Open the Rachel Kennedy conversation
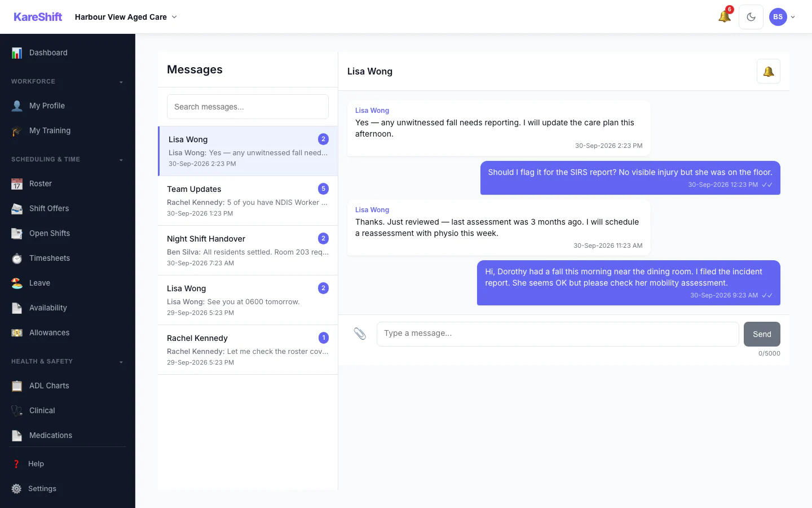812x508 pixels. (248, 350)
